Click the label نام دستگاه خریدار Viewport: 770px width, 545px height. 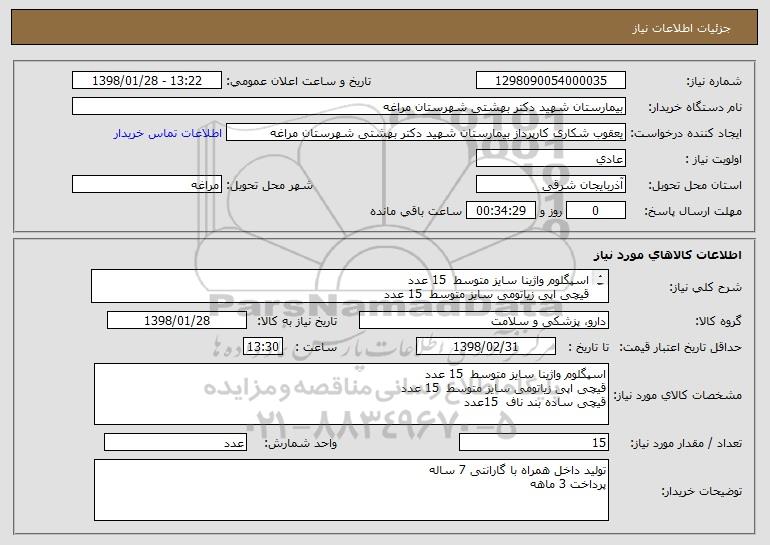click(695, 108)
